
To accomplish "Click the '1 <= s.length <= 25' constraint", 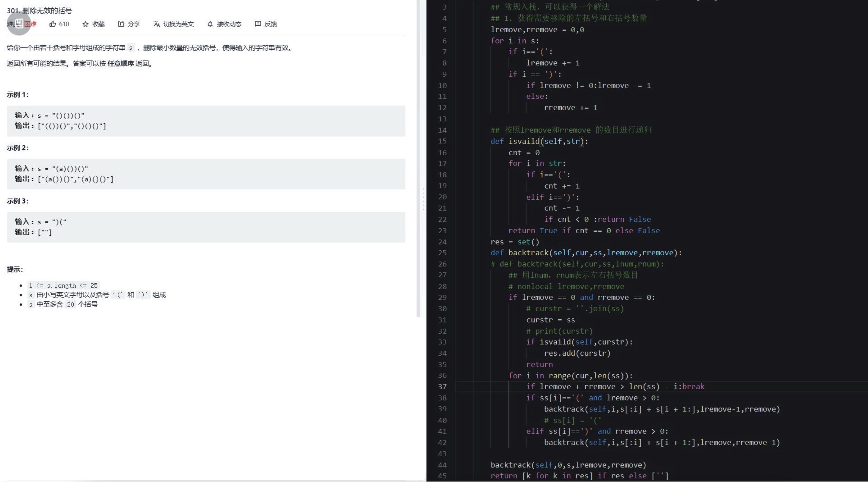I will (x=63, y=286).
